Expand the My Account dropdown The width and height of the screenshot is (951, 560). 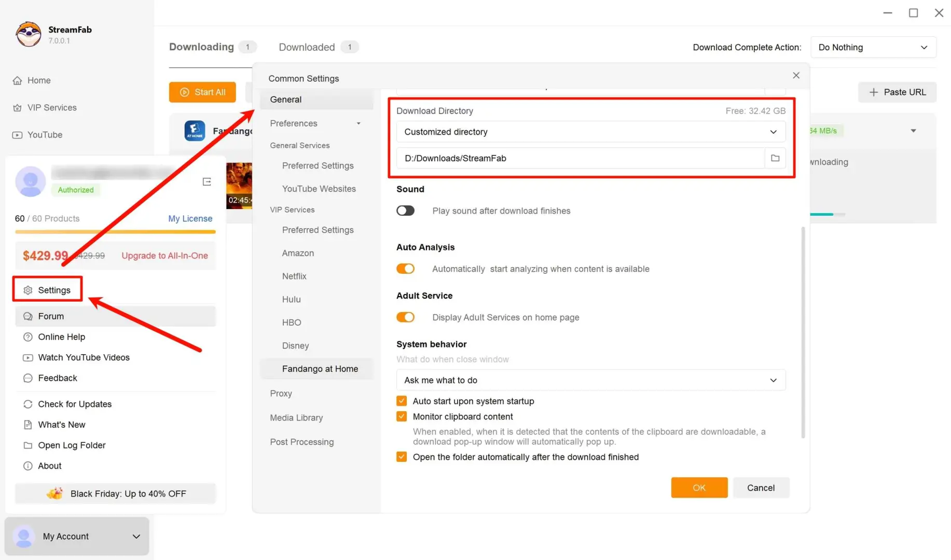click(77, 536)
